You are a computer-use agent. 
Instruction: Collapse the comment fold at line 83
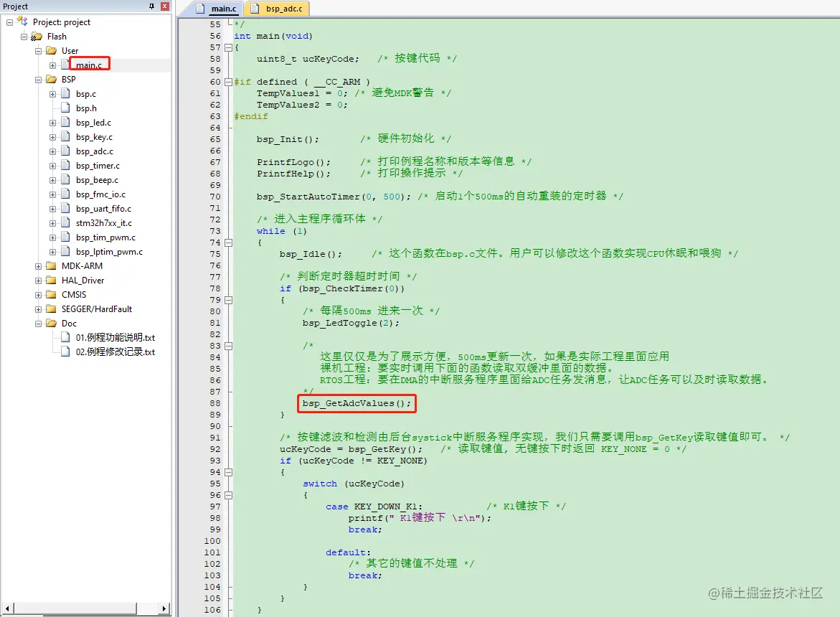[x=229, y=346]
